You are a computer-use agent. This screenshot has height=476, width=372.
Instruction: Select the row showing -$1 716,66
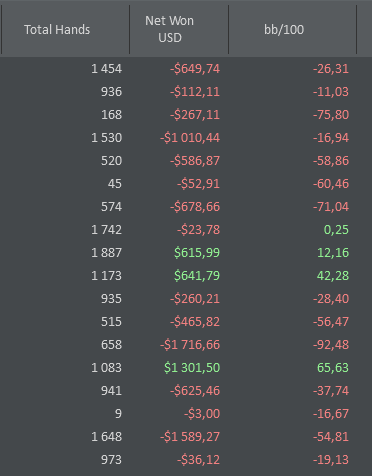(x=186, y=345)
